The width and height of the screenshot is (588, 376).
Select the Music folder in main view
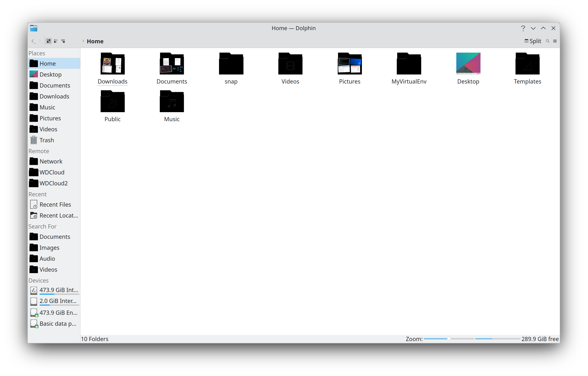[172, 106]
